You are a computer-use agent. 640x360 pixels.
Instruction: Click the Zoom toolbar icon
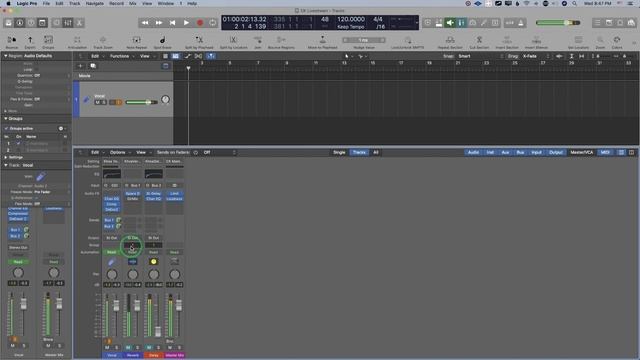[x=600, y=42]
